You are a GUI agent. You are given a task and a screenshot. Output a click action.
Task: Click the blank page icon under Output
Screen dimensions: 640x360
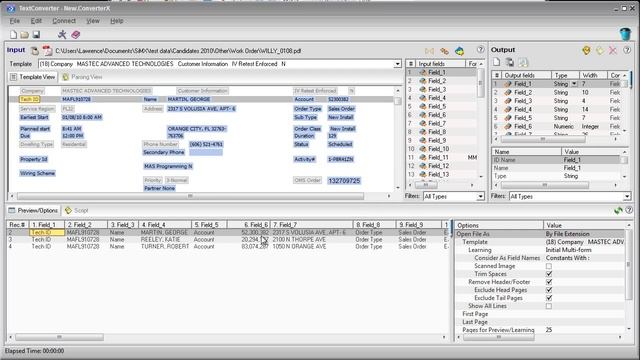tap(497, 62)
